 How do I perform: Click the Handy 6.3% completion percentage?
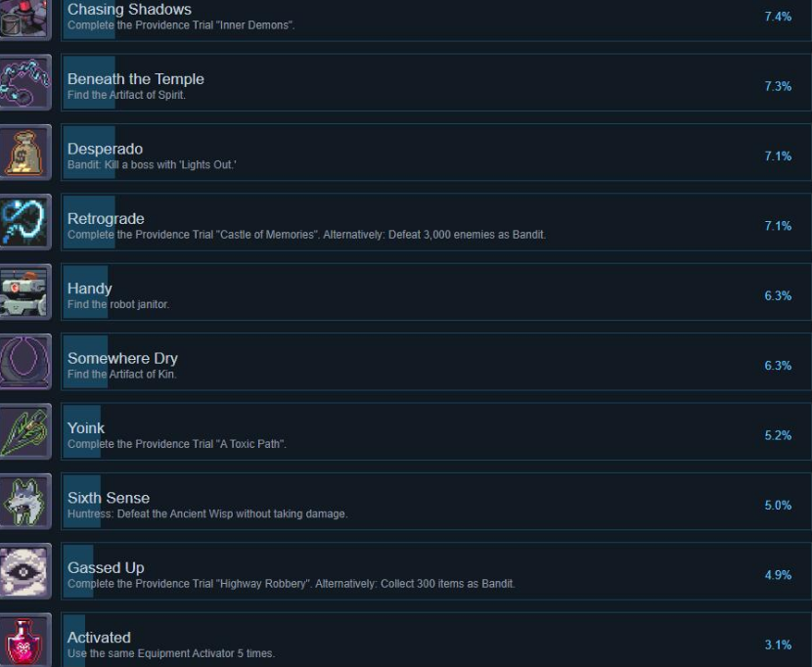[778, 295]
